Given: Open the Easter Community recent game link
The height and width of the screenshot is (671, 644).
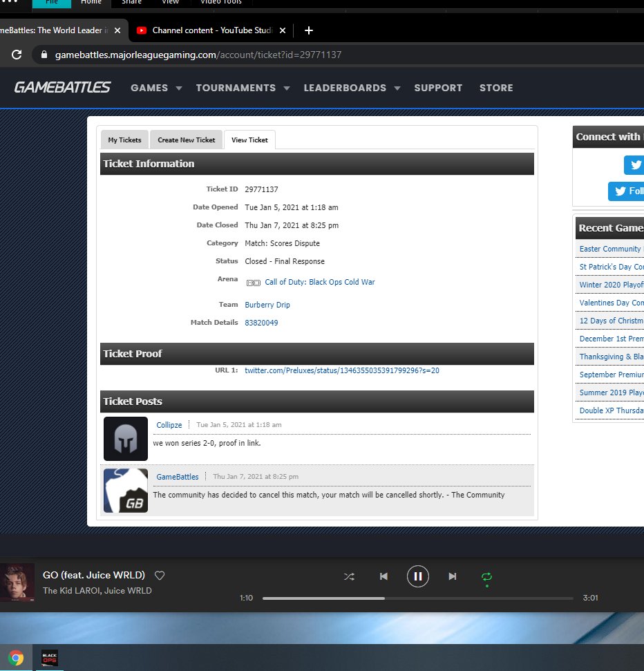Looking at the screenshot, I should [x=611, y=249].
